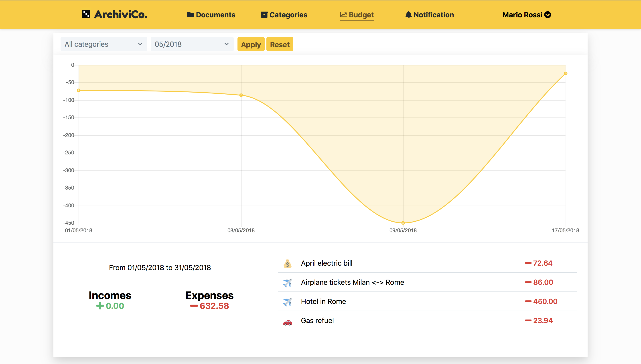Click the chart point at 17/05/2018
Image resolution: width=641 pixels, height=364 pixels.
click(x=565, y=73)
